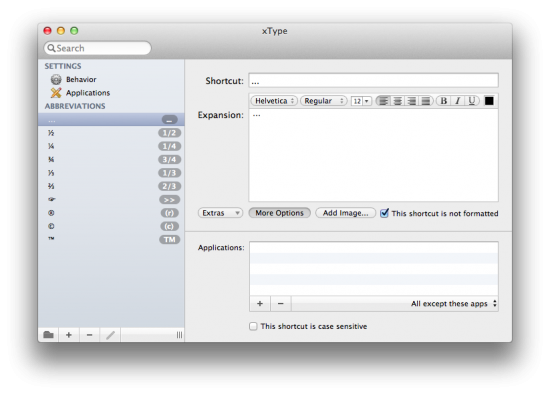Click the sidebar resize grip handle
Viewport: 550px width, 395px height.
pyautogui.click(x=179, y=335)
